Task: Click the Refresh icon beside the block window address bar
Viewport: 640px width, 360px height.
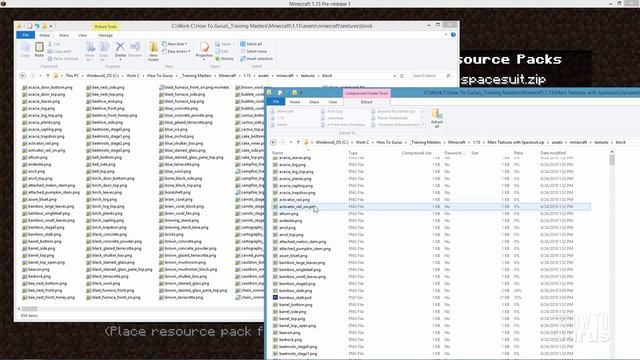Action: click(402, 76)
